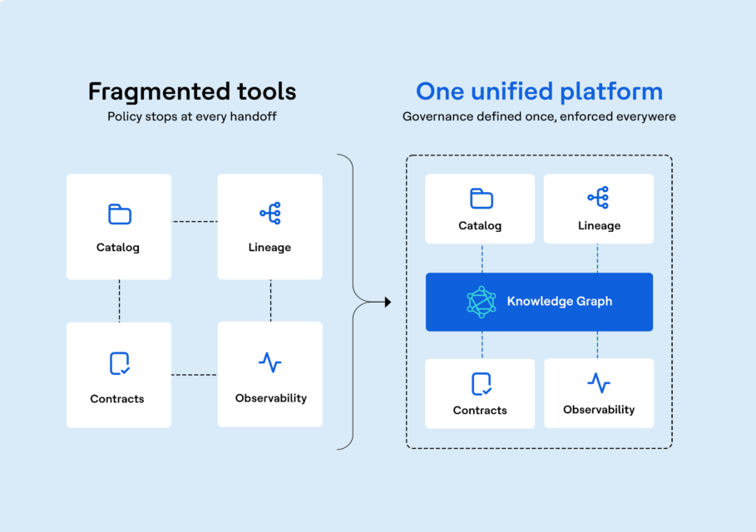756x532 pixels.
Task: Click the Lineage icon inside the dashed platform box
Action: pyautogui.click(x=598, y=198)
